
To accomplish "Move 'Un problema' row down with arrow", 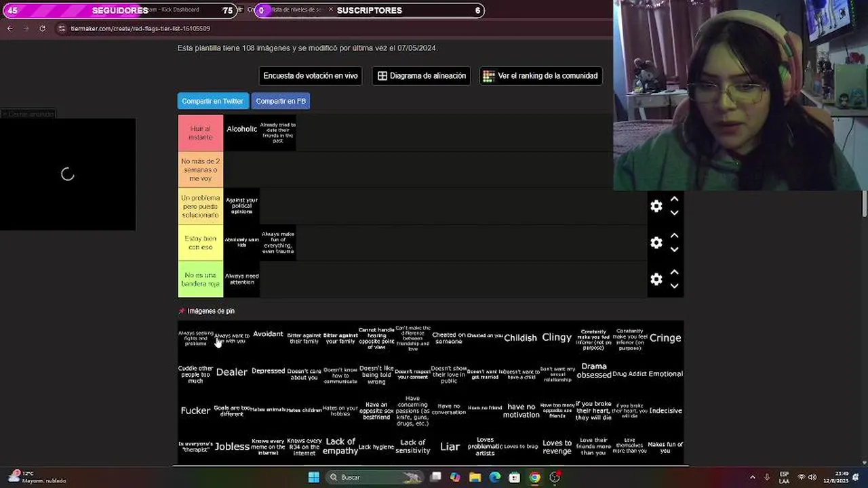I will coord(674,213).
